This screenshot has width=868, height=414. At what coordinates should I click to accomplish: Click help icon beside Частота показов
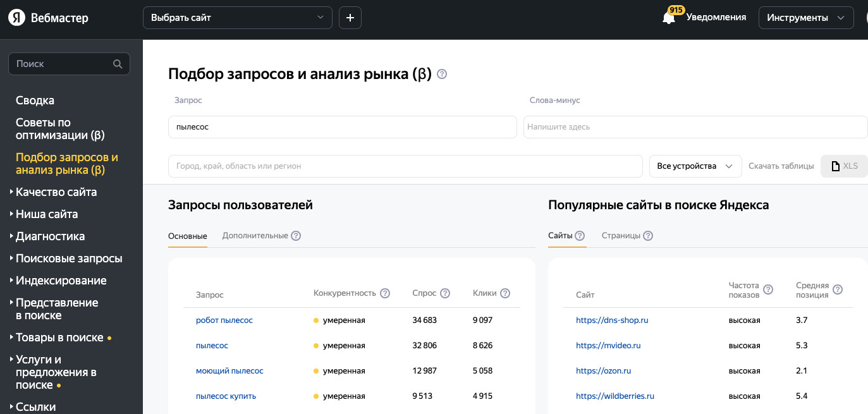click(x=768, y=289)
